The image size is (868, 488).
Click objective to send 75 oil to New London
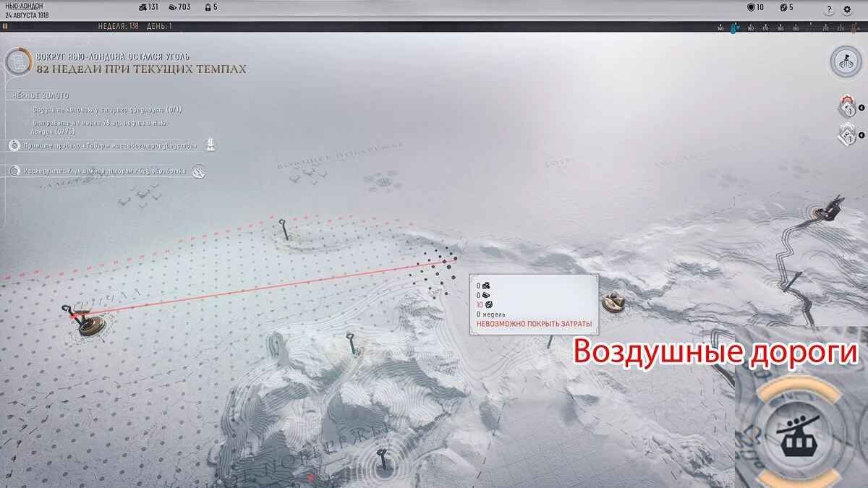tap(101, 127)
